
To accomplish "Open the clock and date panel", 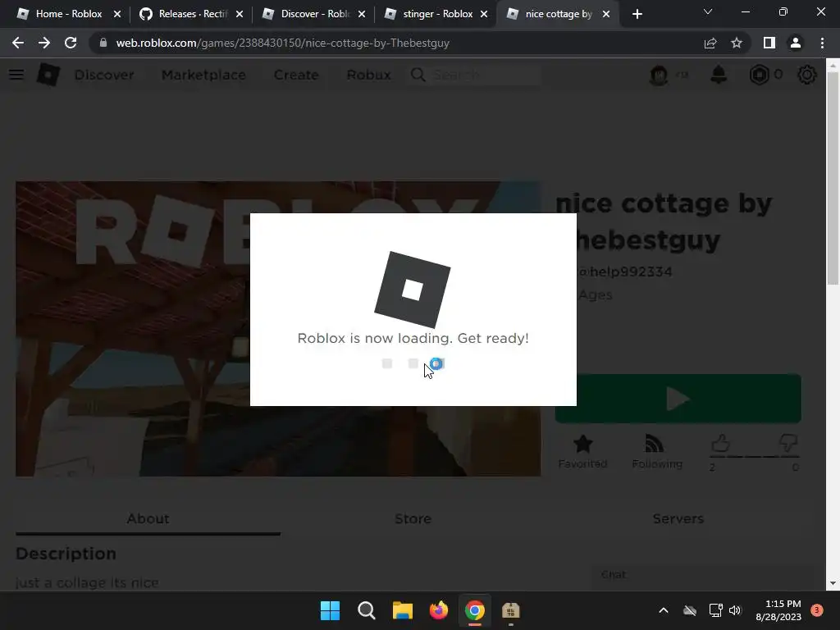I will coord(778,610).
